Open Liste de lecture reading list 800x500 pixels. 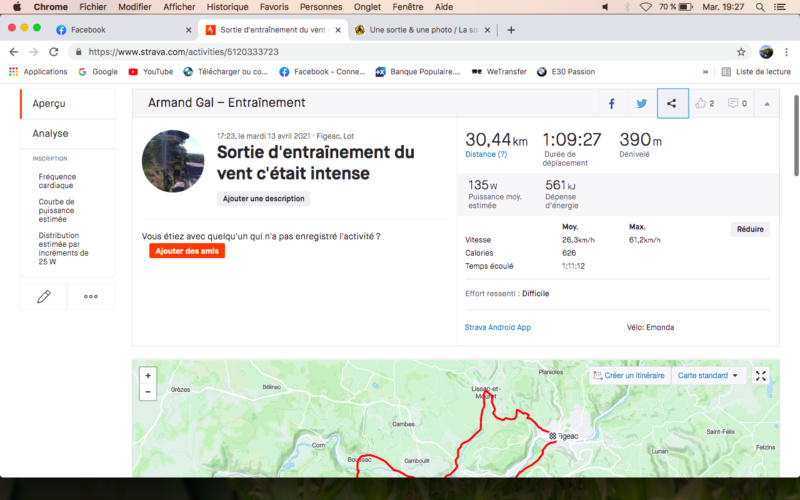pyautogui.click(x=756, y=72)
